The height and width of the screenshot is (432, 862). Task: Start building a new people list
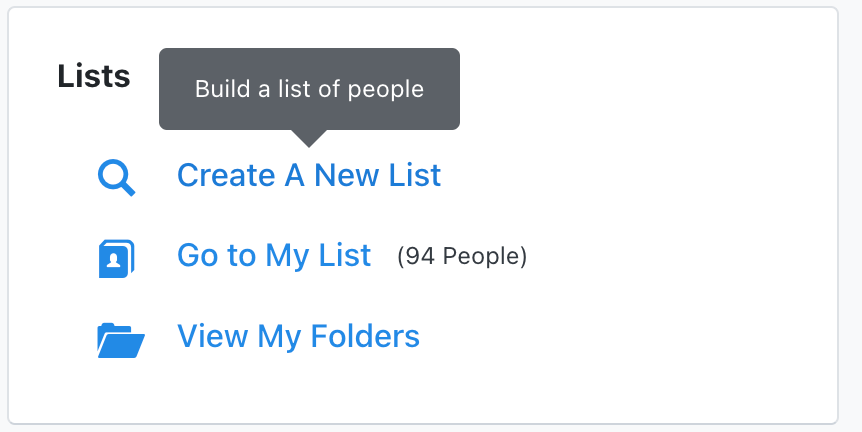[308, 175]
